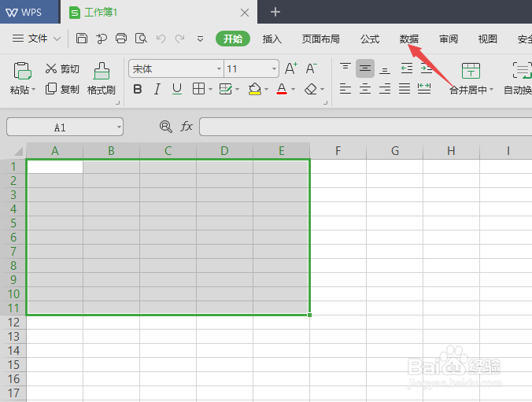
Task: Switch to the 数据 tab
Action: [x=409, y=39]
